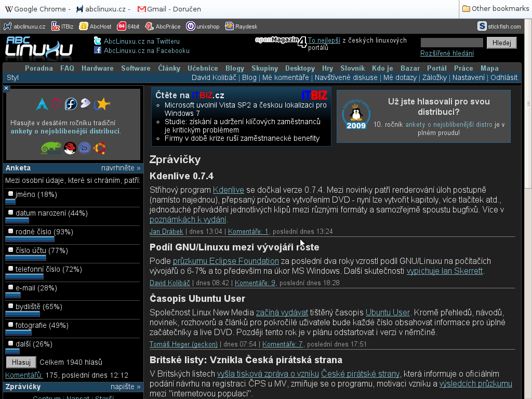Click the Facebook icon
532x399 pixels.
pyautogui.click(x=98, y=50)
